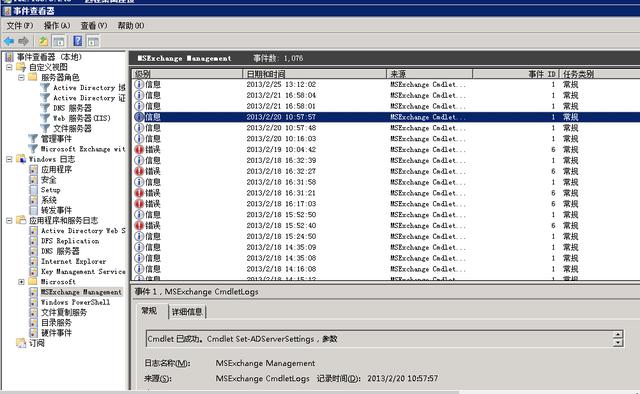
Task: Collapse the 服务器角色 folder node
Action: point(21,78)
